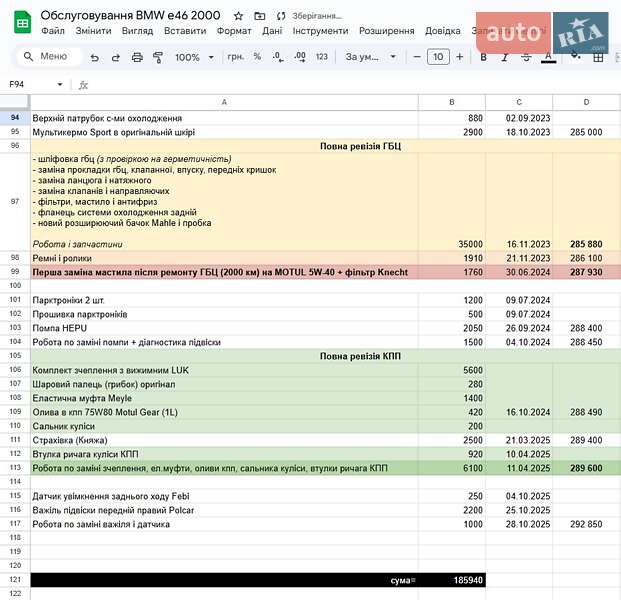
Task: Toggle strikethrough formatting
Action: [526, 57]
